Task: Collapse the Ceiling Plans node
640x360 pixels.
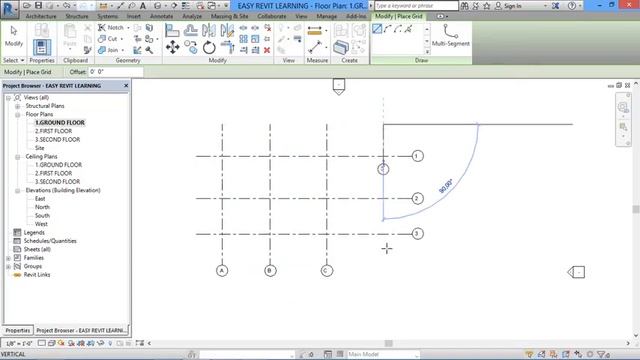Action: point(18,157)
